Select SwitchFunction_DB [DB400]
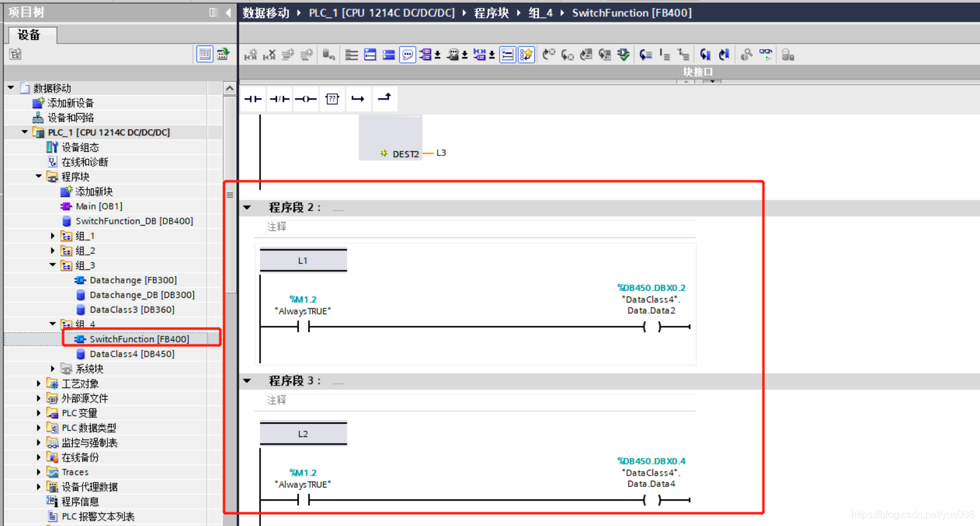The width and height of the screenshot is (980, 526). (134, 221)
